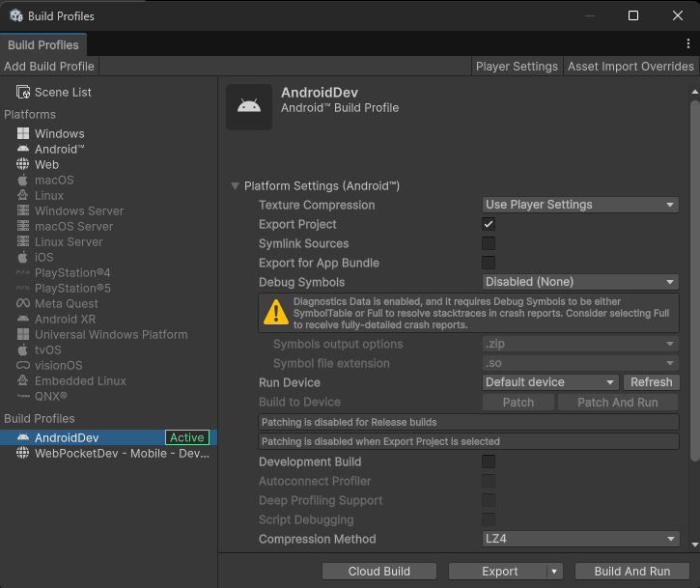Select the Meta Quest infinity icon
700x588 pixels.
pyautogui.click(x=23, y=303)
